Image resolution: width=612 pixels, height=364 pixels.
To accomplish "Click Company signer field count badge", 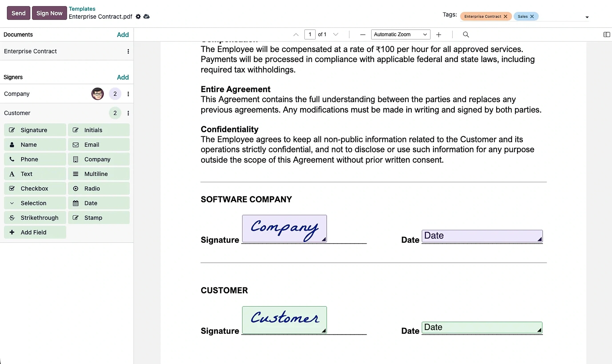I will pos(115,94).
